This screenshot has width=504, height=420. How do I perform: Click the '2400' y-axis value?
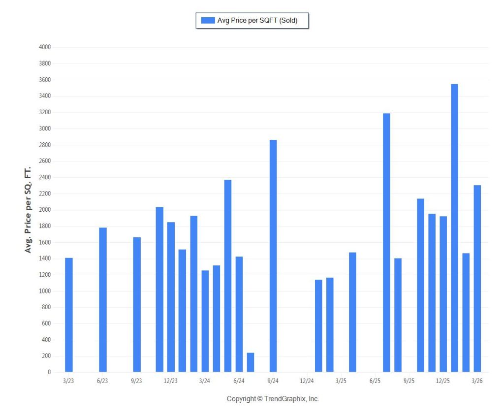click(x=45, y=177)
